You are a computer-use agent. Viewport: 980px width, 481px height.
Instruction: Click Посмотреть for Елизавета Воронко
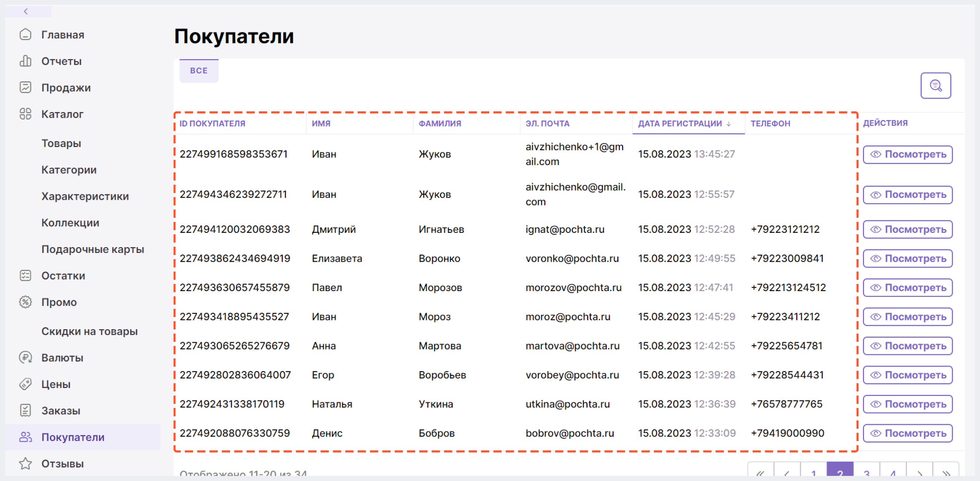[x=908, y=259]
